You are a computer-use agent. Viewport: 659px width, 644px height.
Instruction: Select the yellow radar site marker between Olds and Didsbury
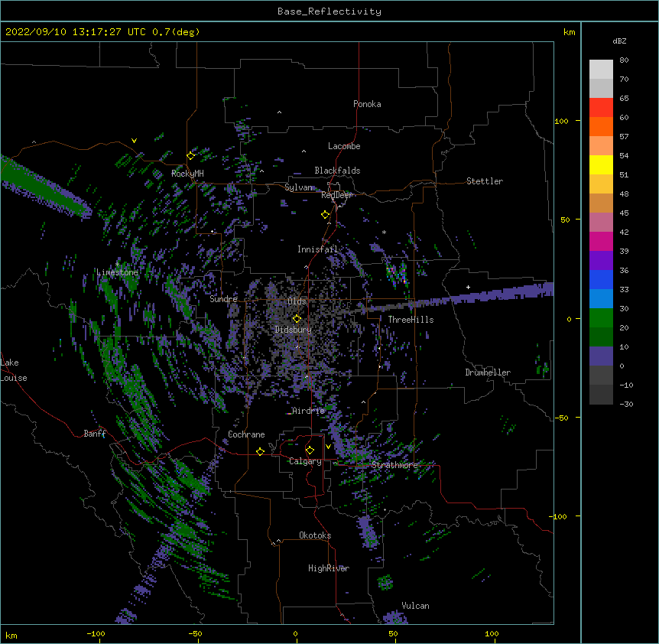pos(297,318)
